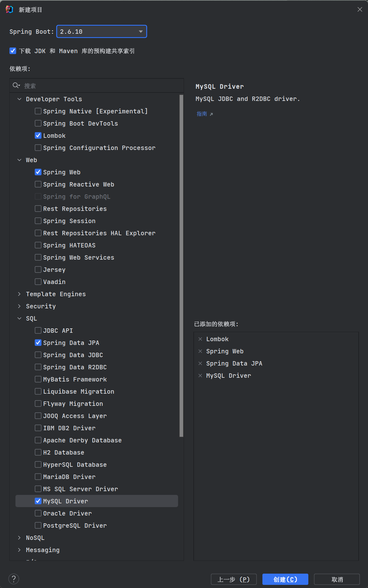The image size is (368, 588).
Task: Uncheck the Lombok dependency
Action: 38,135
